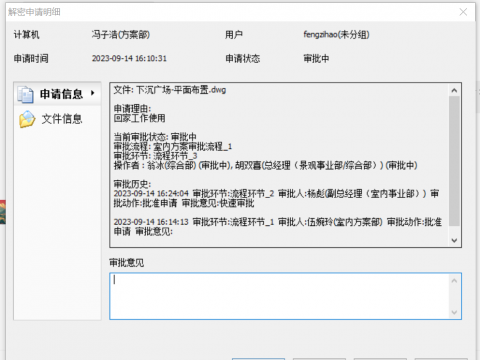The image size is (480, 360).
Task: Click the 审批历史: heading
Action: [x=132, y=184]
